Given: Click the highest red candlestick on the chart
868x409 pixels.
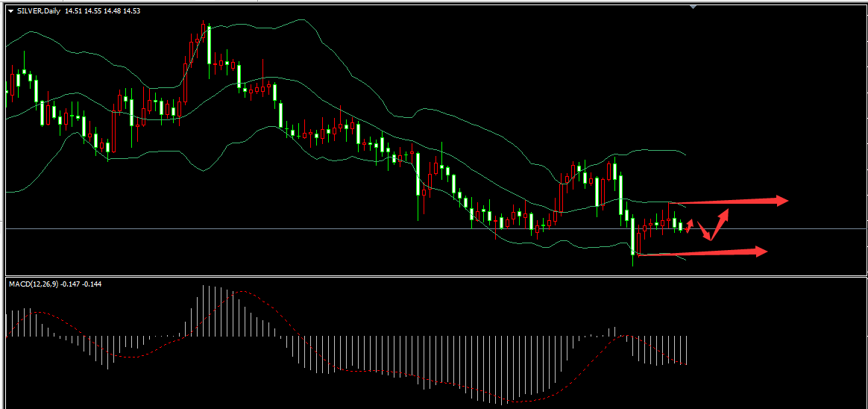Looking at the screenshot, I should (203, 30).
